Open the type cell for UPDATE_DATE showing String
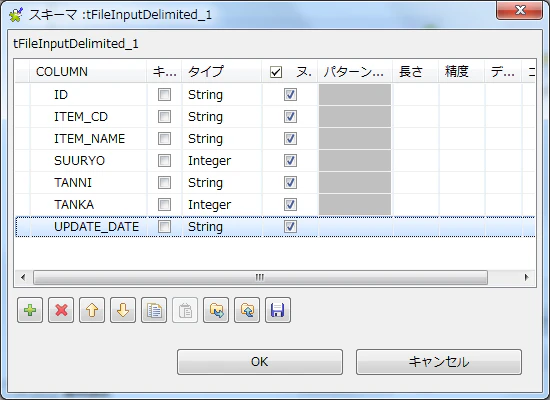The width and height of the screenshot is (550, 400). pos(222,227)
